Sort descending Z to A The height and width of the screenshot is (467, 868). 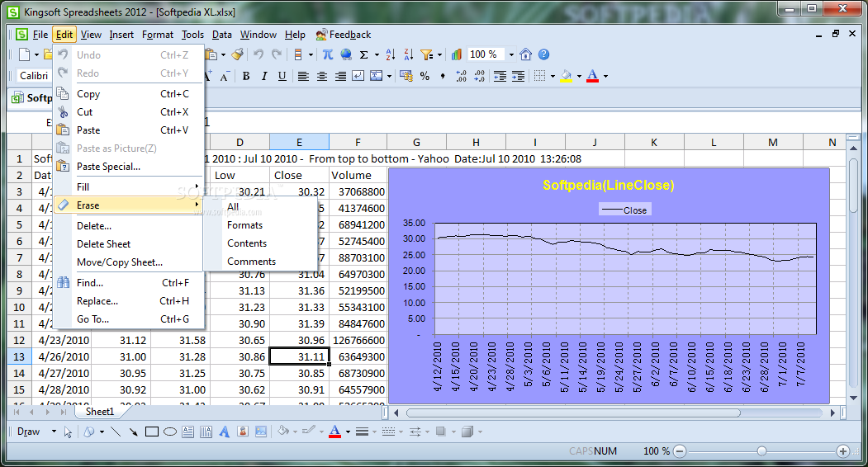coord(409,54)
